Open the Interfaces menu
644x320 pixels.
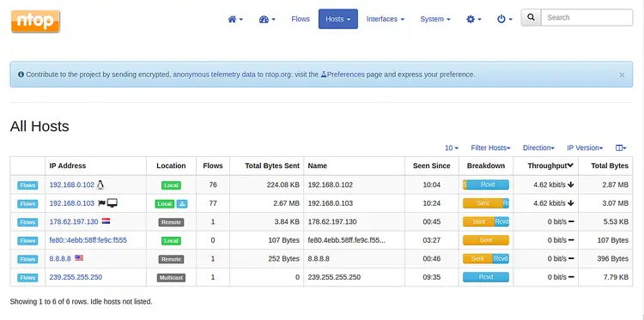(386, 19)
